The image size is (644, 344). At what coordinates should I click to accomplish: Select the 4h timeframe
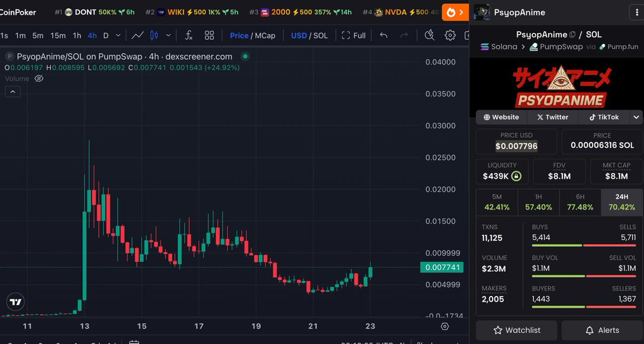click(x=92, y=36)
